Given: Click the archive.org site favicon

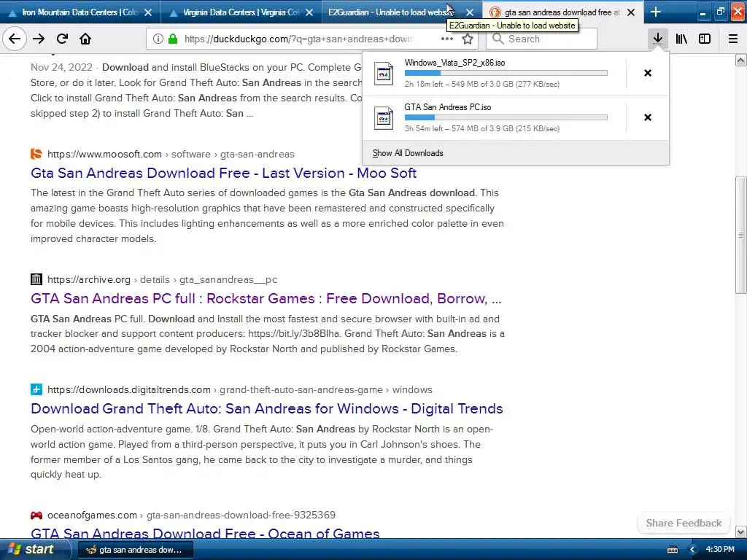Looking at the screenshot, I should point(36,279).
